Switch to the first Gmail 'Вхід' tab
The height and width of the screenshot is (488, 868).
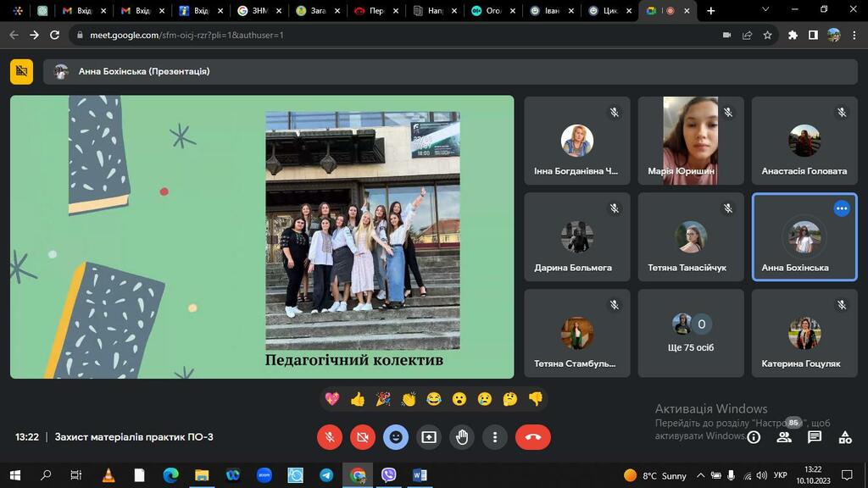(x=82, y=11)
